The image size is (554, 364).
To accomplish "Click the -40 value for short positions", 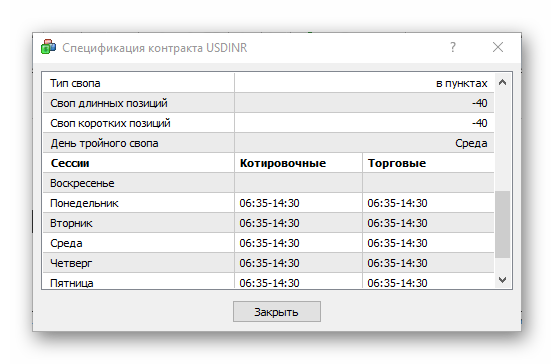I will pyautogui.click(x=479, y=123).
